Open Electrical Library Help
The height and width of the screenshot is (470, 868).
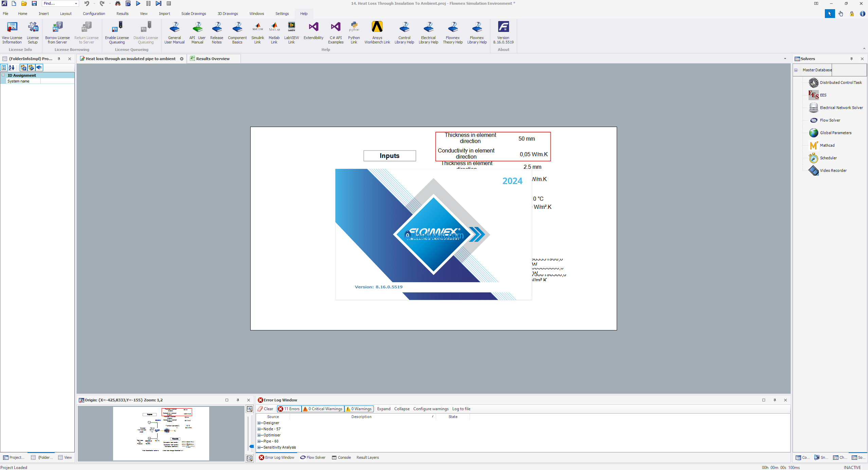429,33
